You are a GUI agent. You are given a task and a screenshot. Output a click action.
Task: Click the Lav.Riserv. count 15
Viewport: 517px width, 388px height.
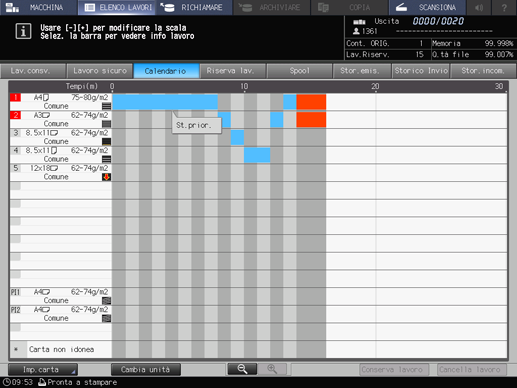point(419,54)
